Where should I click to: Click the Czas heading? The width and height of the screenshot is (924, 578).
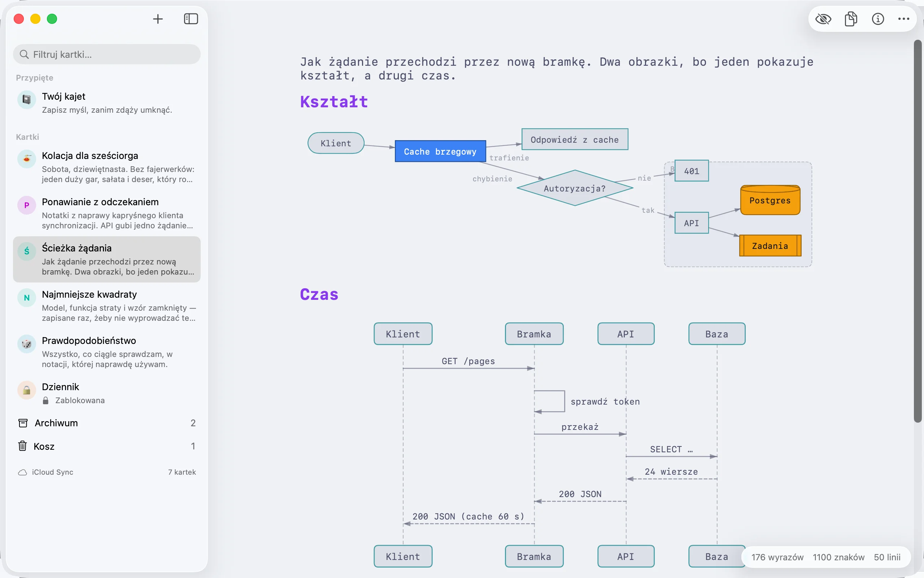coord(319,294)
